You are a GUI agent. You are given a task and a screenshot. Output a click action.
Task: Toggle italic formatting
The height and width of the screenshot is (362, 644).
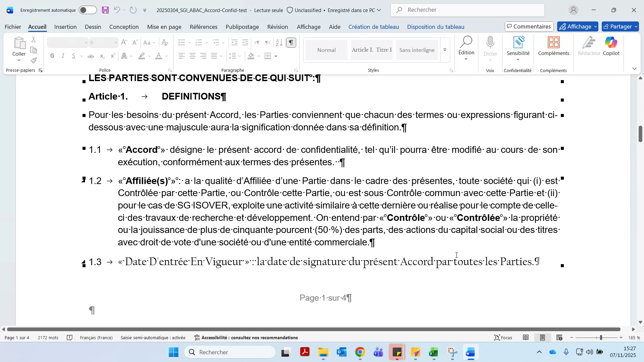pyautogui.click(x=63, y=56)
